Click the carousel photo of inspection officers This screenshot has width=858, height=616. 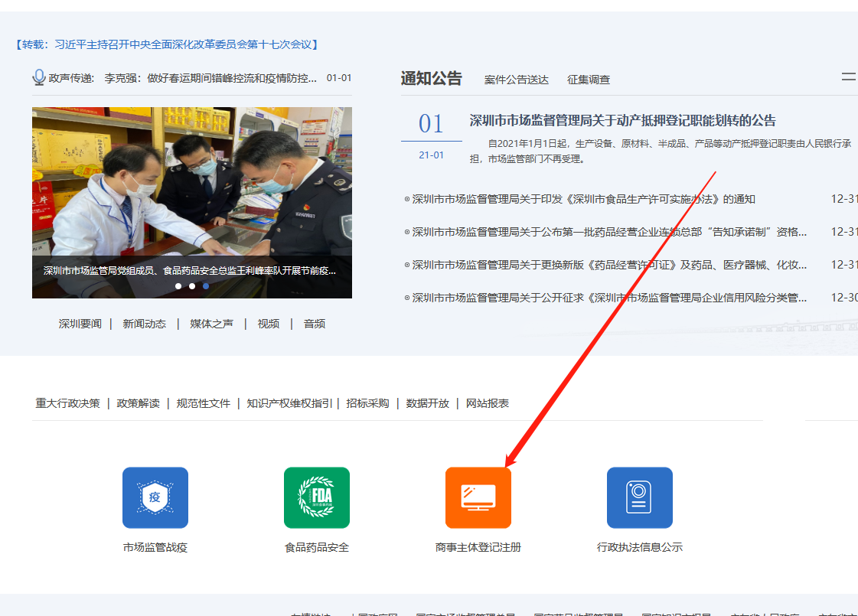(x=191, y=199)
